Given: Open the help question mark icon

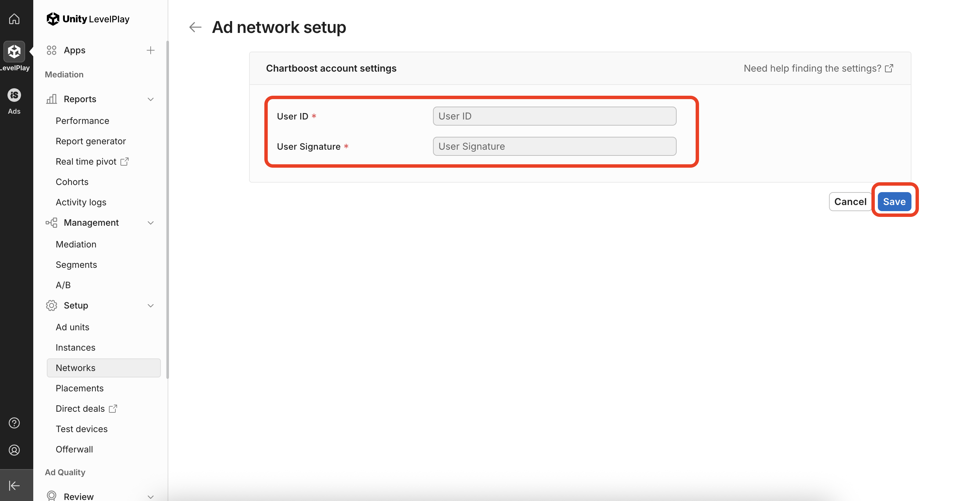Looking at the screenshot, I should 14,423.
